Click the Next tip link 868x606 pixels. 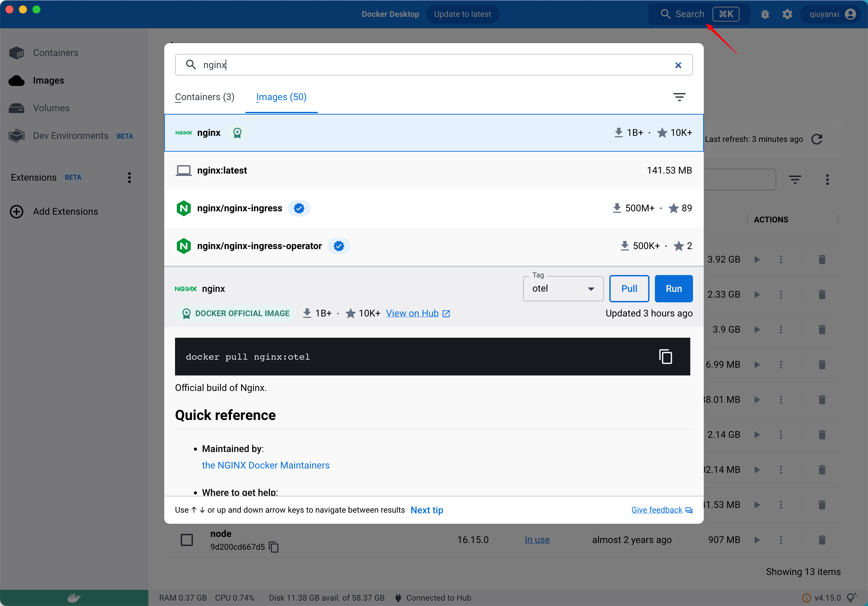point(427,510)
